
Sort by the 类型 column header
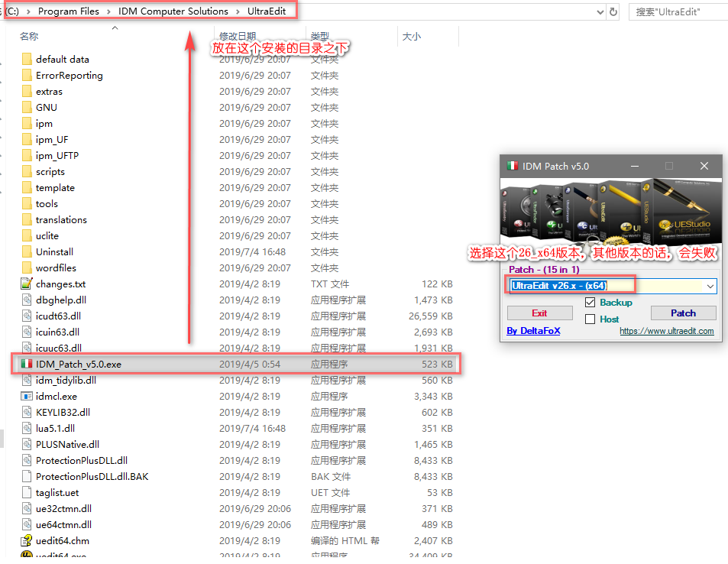320,36
